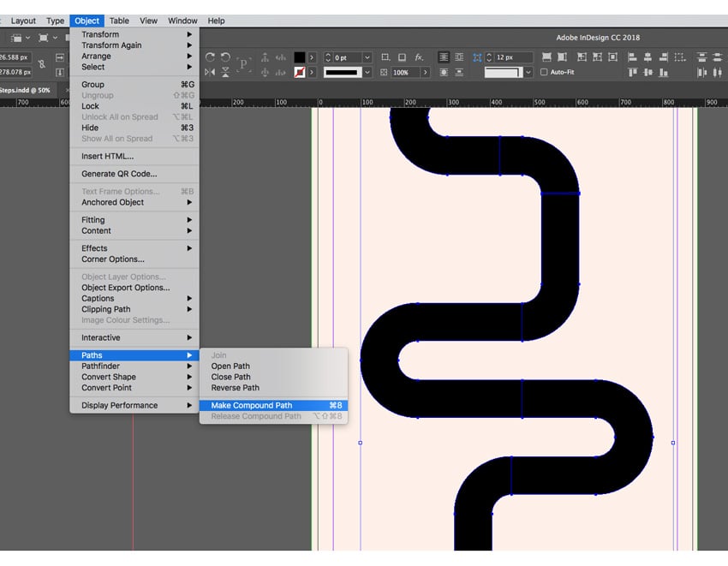Open the Window menu in the menu bar

coord(182,21)
